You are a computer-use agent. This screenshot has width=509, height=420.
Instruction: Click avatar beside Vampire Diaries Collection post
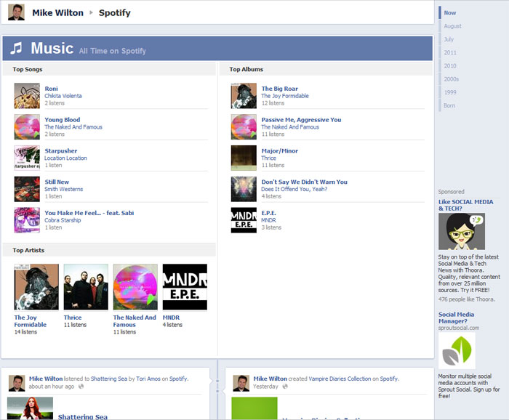(x=241, y=384)
